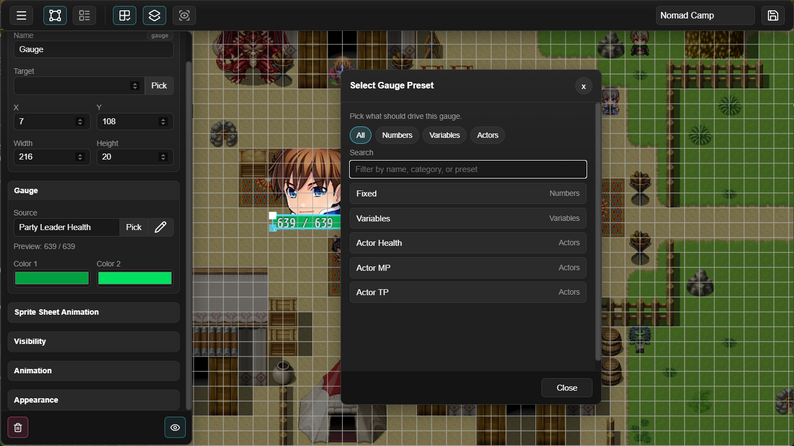
Task: Click the Nomad Camp map name field
Action: [705, 16]
